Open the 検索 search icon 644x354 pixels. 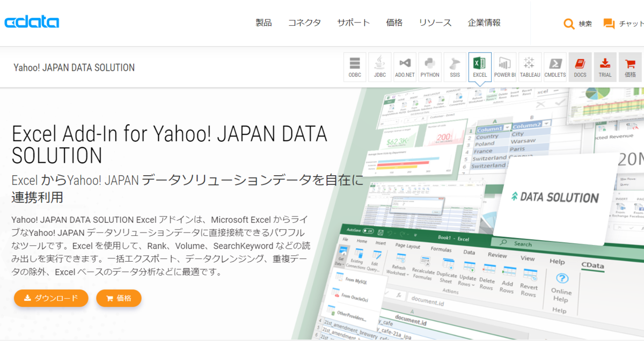coord(577,24)
